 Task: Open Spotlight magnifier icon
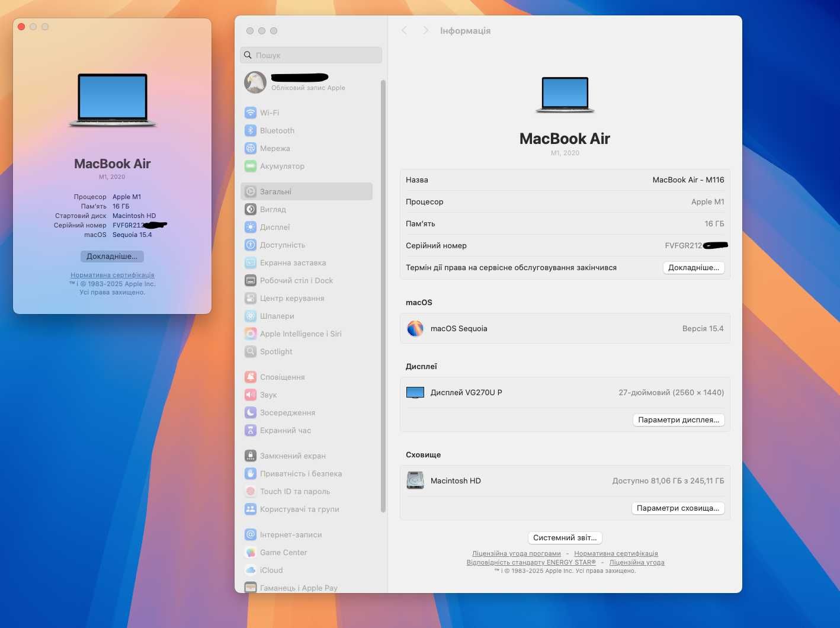pyautogui.click(x=251, y=351)
